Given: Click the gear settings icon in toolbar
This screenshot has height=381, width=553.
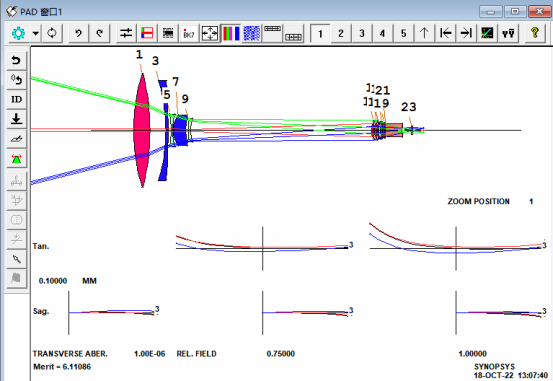Looking at the screenshot, I should click(18, 33).
